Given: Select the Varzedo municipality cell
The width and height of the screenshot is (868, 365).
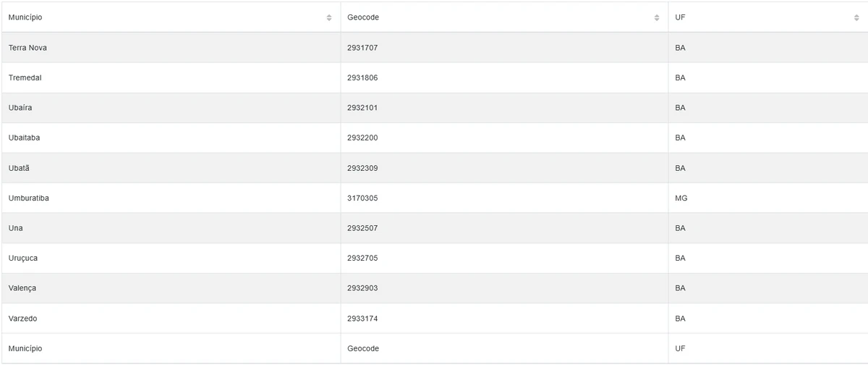Looking at the screenshot, I should 22,319.
